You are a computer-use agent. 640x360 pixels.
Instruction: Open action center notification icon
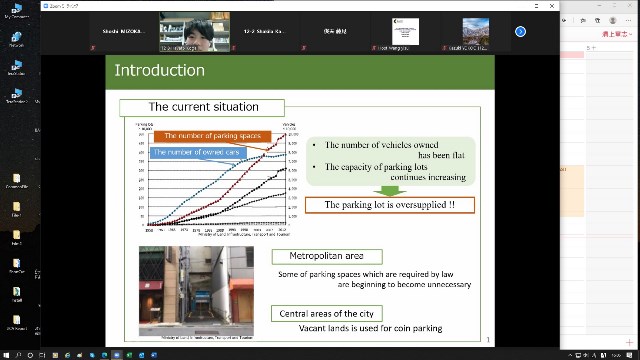(x=630, y=356)
